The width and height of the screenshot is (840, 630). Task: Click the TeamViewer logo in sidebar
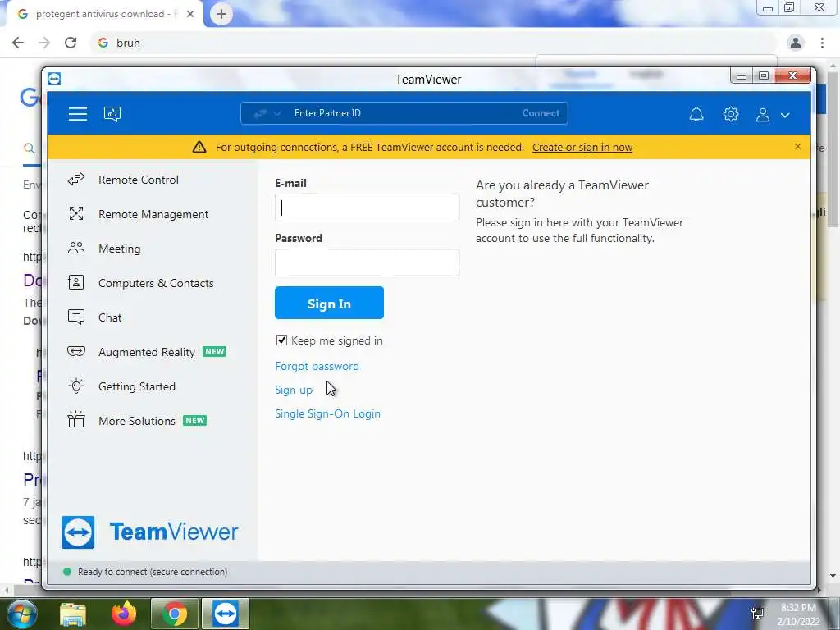[x=150, y=532]
